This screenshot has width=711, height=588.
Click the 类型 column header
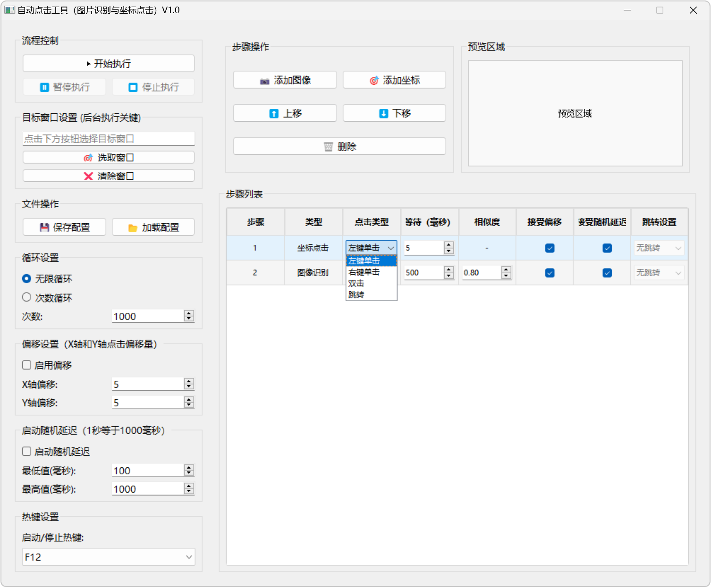tap(313, 222)
